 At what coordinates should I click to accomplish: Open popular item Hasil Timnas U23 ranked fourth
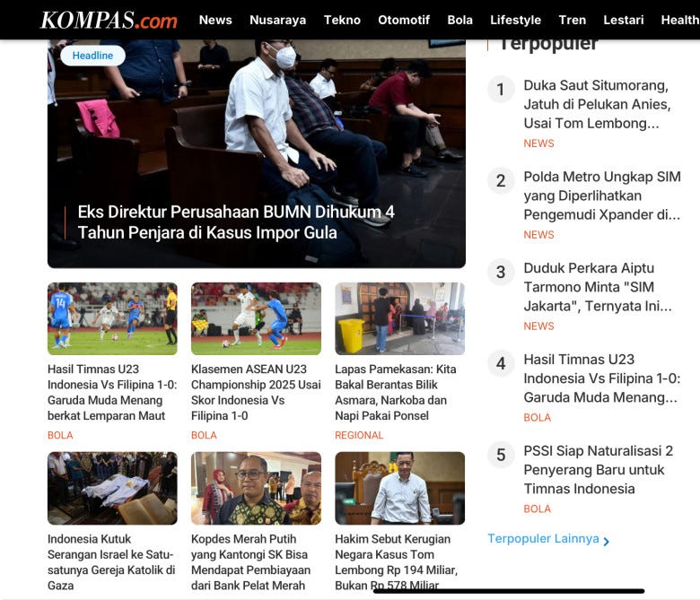click(x=602, y=378)
